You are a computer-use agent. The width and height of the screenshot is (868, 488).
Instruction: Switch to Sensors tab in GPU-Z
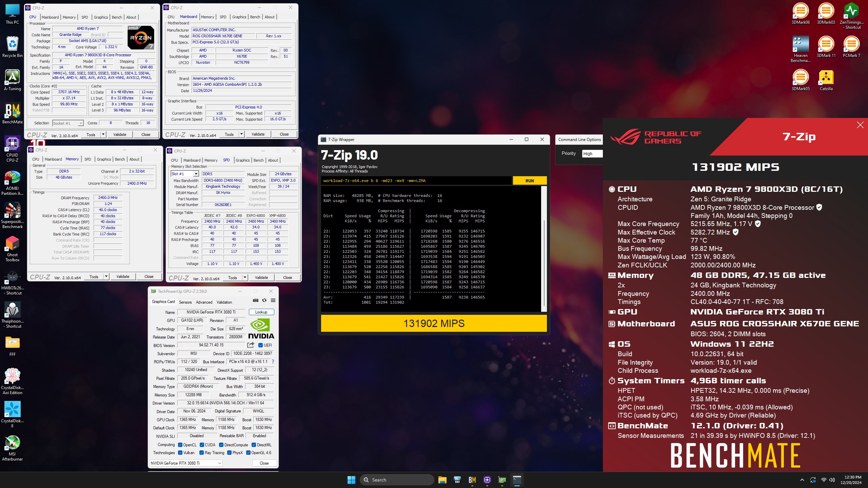coord(185,302)
